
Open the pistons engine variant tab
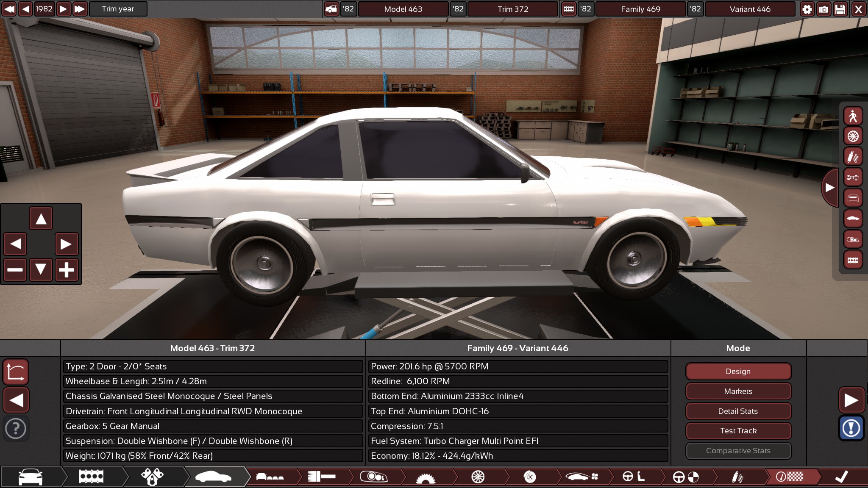(x=153, y=477)
